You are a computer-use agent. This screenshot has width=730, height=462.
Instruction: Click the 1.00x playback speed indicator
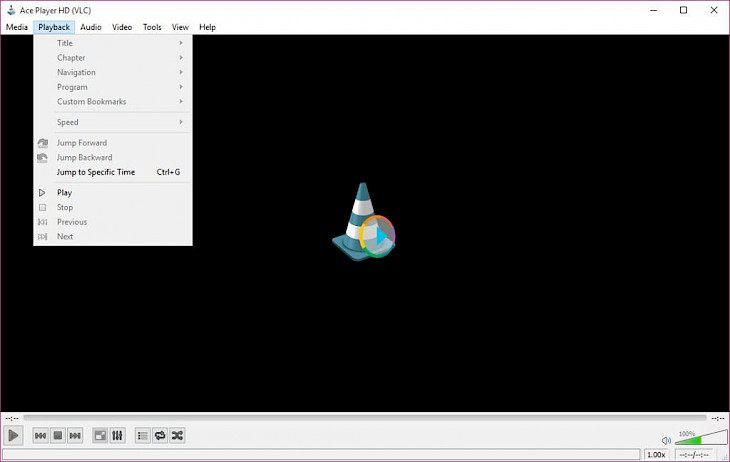click(x=656, y=455)
